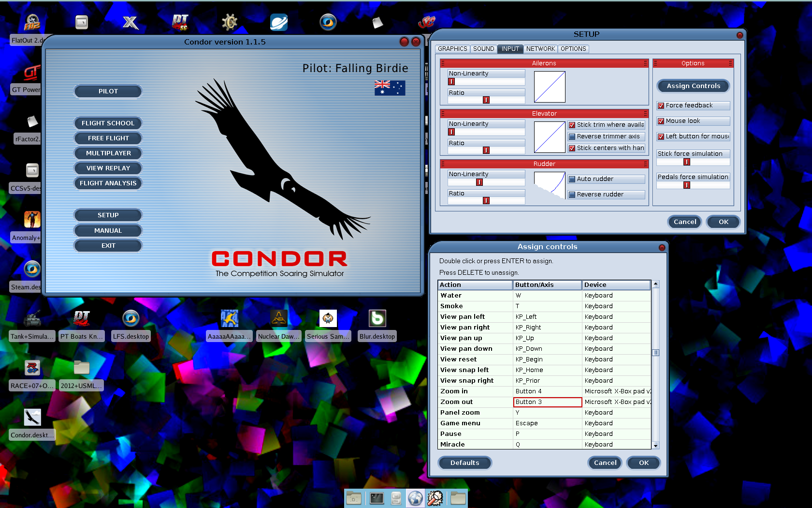Switch to the GRAPHICS tab
The image size is (812, 508).
(x=452, y=49)
